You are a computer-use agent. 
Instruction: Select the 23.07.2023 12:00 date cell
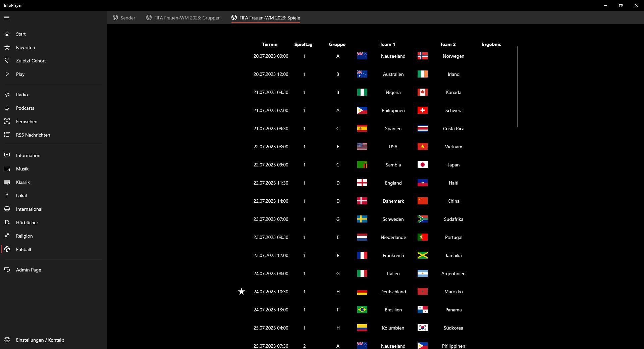pyautogui.click(x=271, y=255)
